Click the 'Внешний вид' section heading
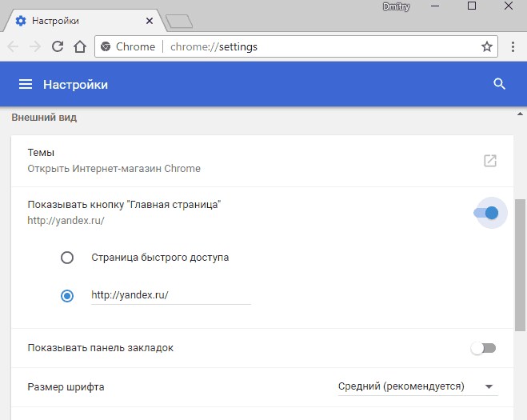This screenshot has height=420, width=527. (44, 118)
